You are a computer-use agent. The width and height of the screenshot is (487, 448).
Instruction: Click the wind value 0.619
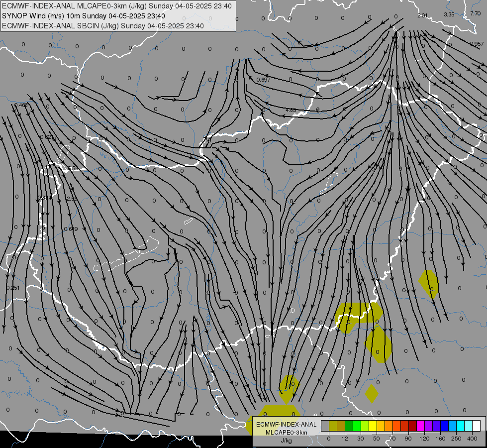(71, 229)
